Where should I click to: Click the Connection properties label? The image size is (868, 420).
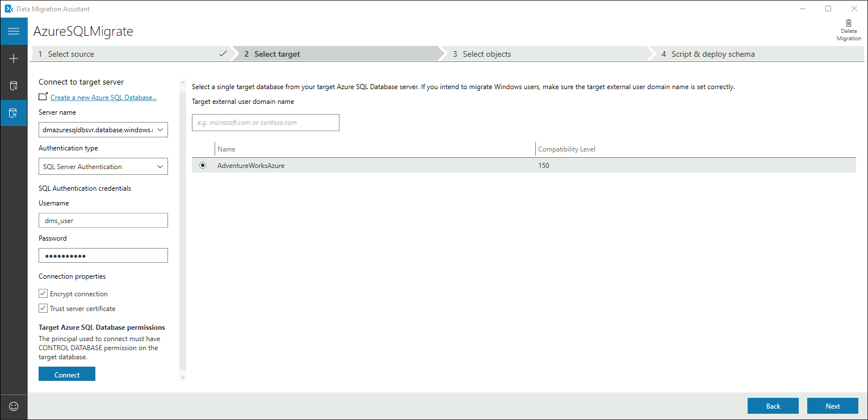(x=72, y=276)
